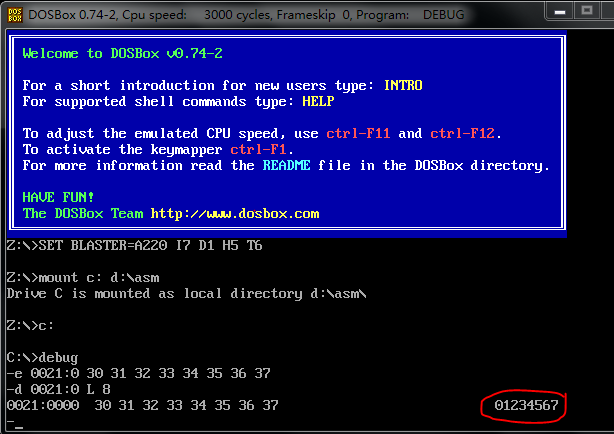The width and height of the screenshot is (614, 434).
Task: Click 'Welcome to DOSBox v0.74-2' heading
Action: pos(122,53)
